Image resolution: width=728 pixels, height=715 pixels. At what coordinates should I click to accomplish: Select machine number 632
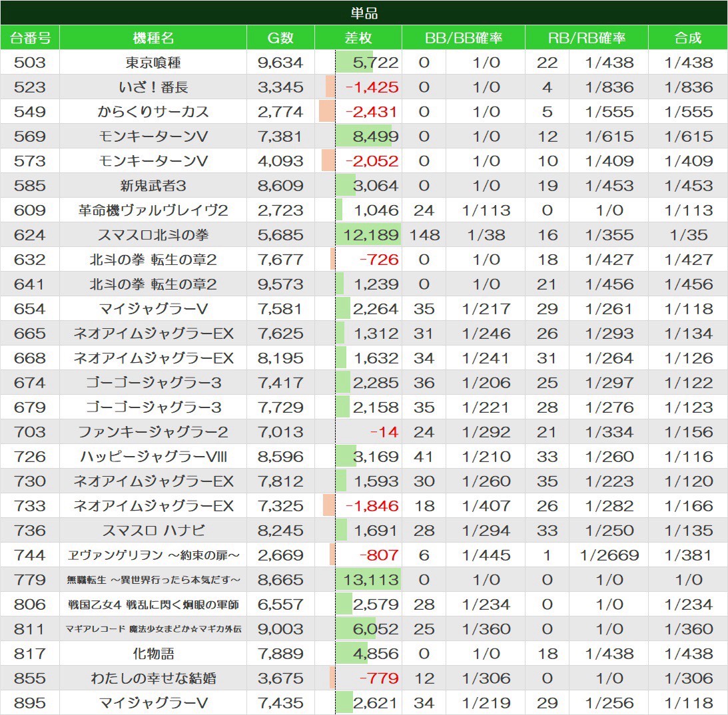click(30, 259)
